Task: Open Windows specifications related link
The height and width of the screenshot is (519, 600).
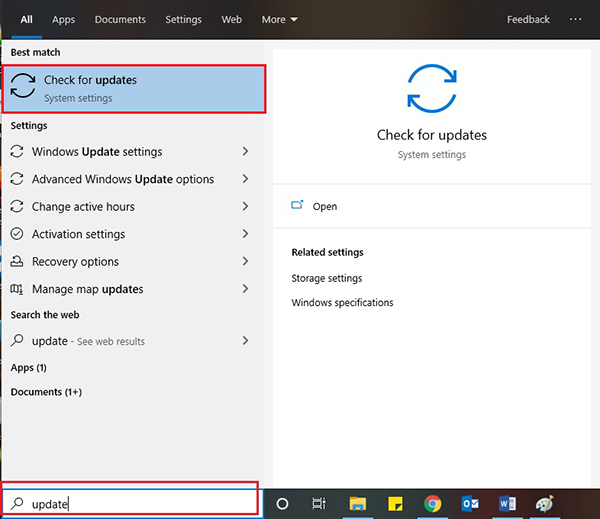Action: pyautogui.click(x=342, y=302)
